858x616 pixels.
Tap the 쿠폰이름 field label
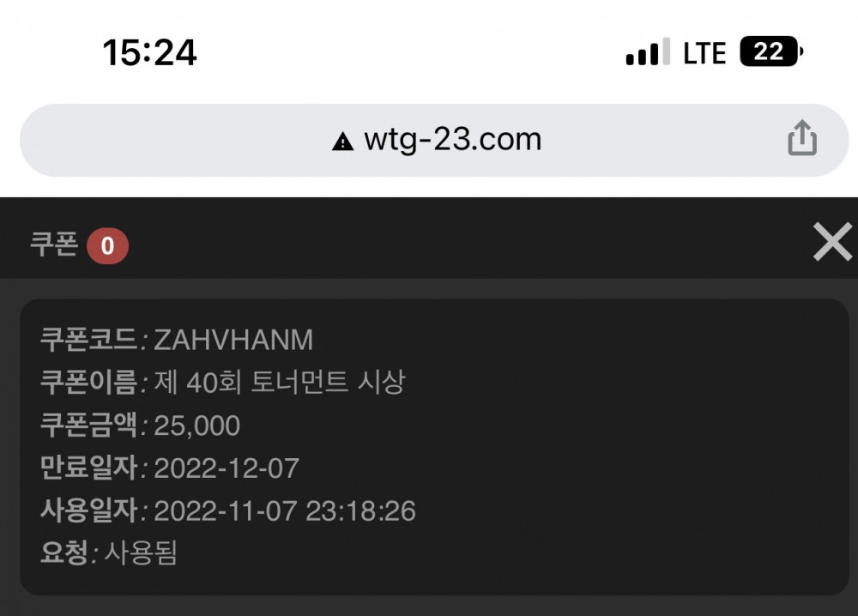89,383
